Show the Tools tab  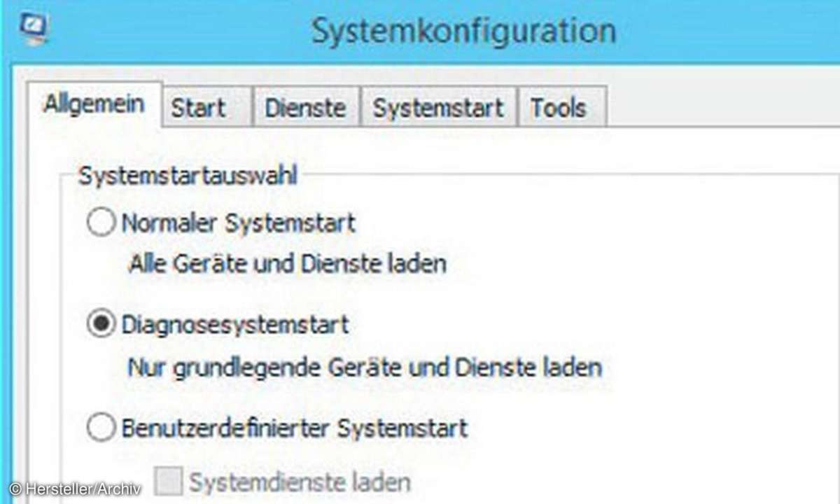coord(561,108)
